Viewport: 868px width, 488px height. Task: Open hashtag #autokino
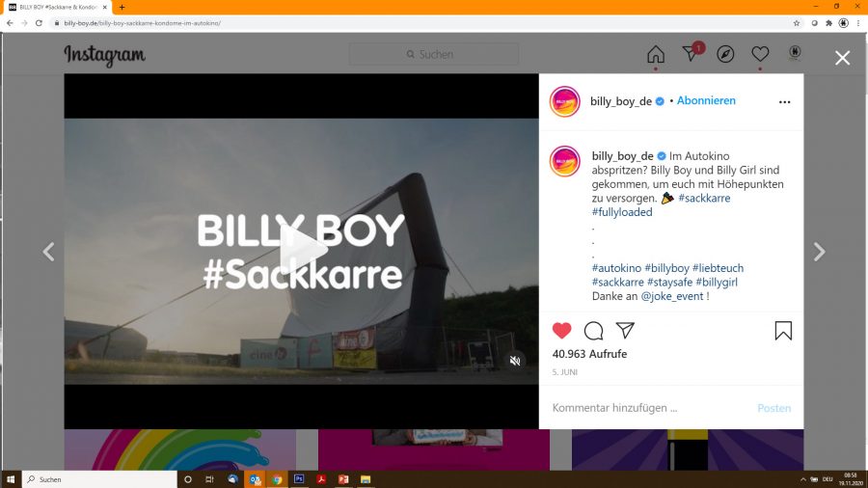(x=616, y=268)
